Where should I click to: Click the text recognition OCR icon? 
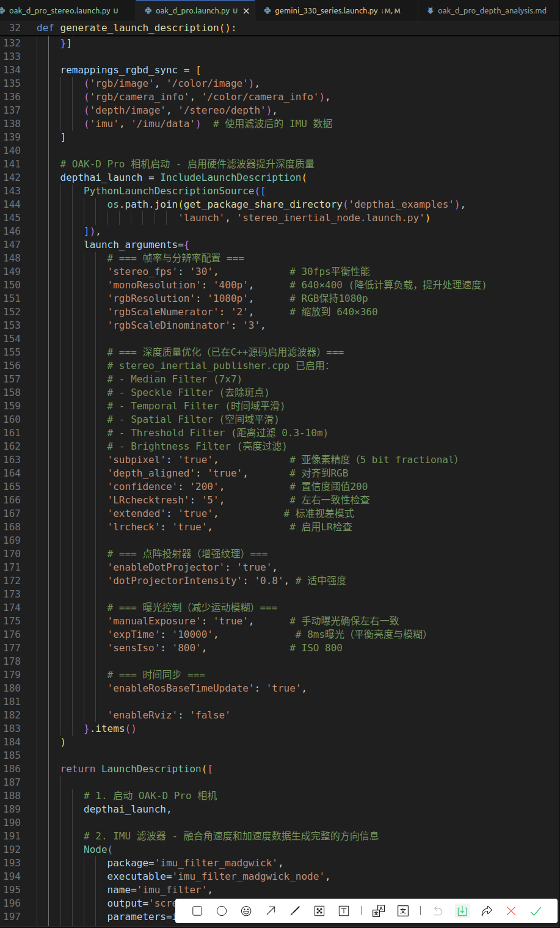coord(403,911)
